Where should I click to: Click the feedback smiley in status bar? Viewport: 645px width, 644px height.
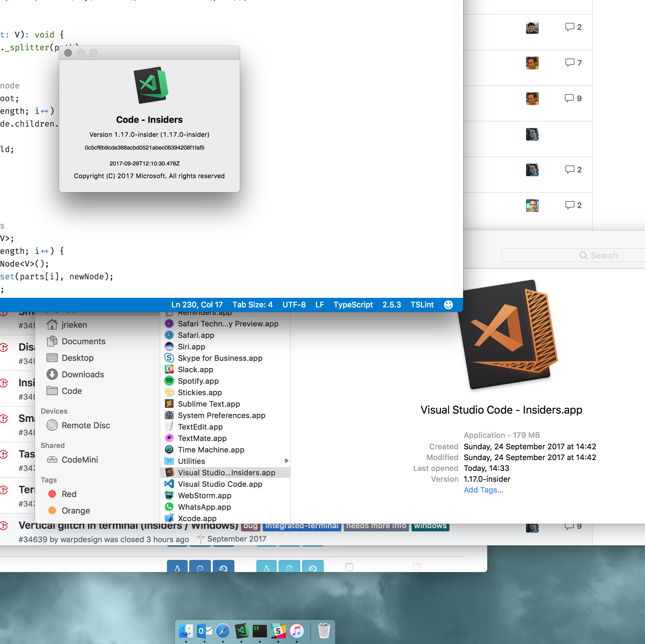click(x=448, y=304)
